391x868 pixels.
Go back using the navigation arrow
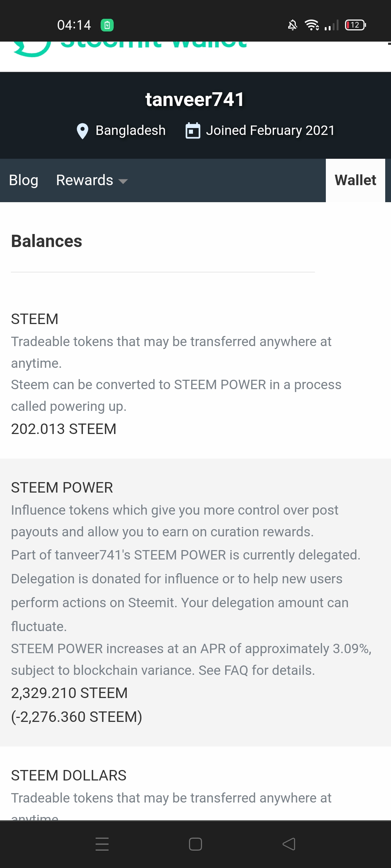click(289, 844)
